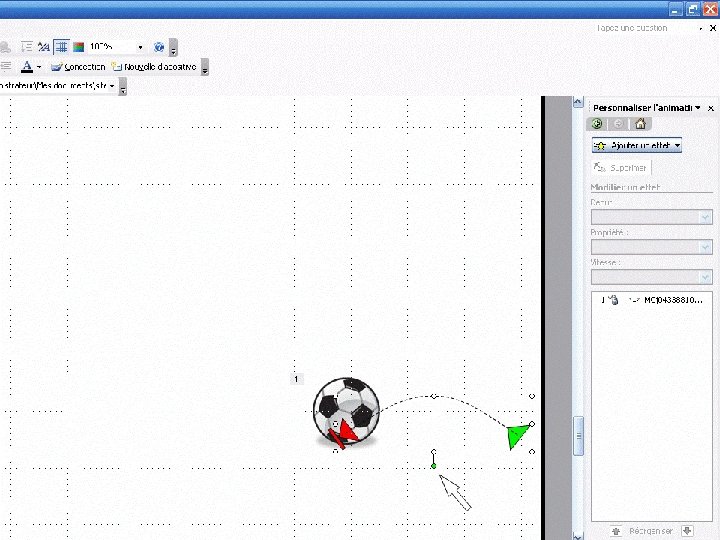Click the green rotation handle of path
The width and height of the screenshot is (720, 540).
433,466
